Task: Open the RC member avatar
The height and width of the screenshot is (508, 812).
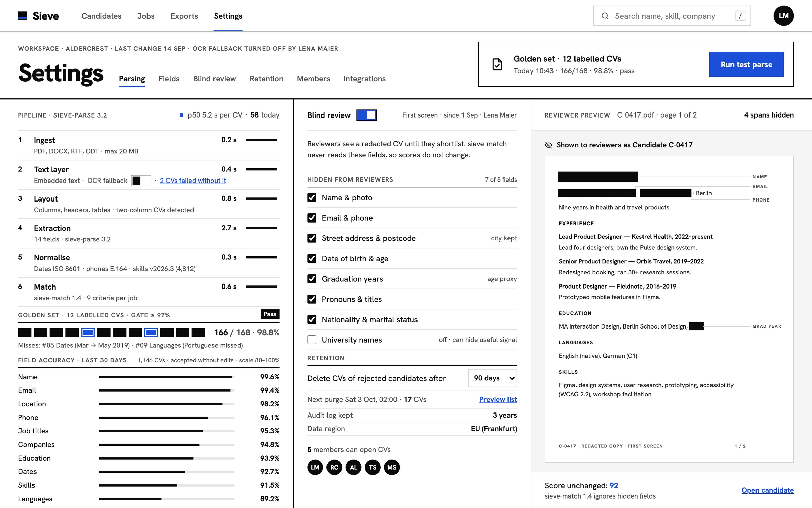Action: [334, 467]
